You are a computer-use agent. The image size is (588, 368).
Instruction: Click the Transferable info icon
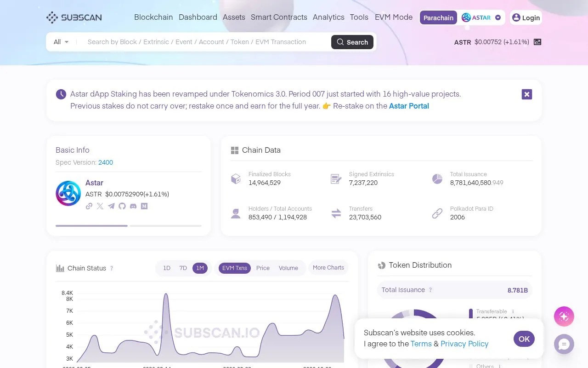point(513,311)
